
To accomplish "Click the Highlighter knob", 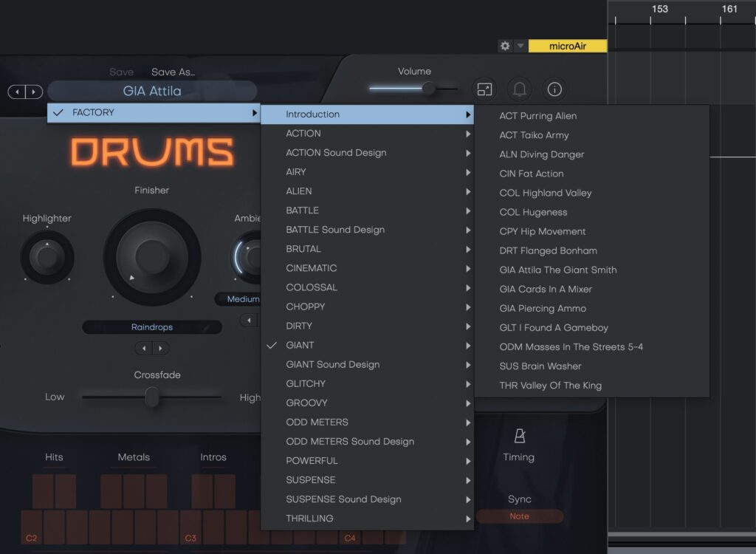I will [47, 257].
